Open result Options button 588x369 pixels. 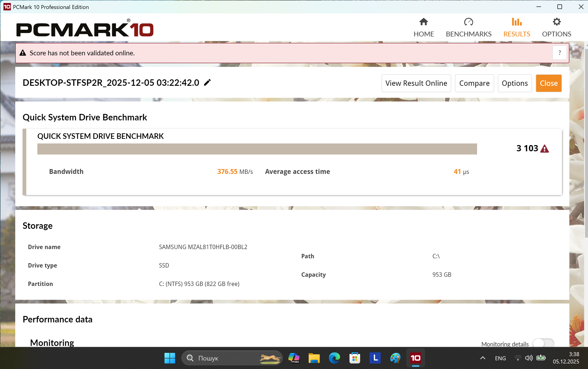click(515, 83)
